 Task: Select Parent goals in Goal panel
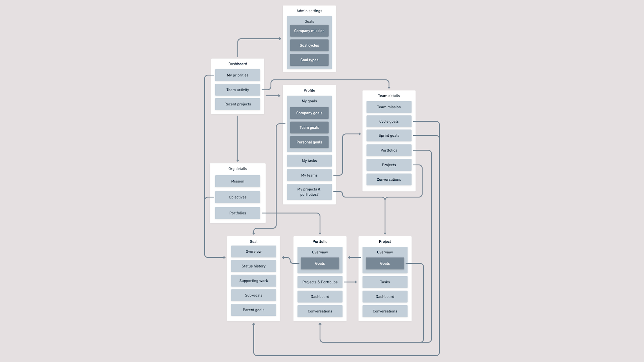pyautogui.click(x=254, y=309)
